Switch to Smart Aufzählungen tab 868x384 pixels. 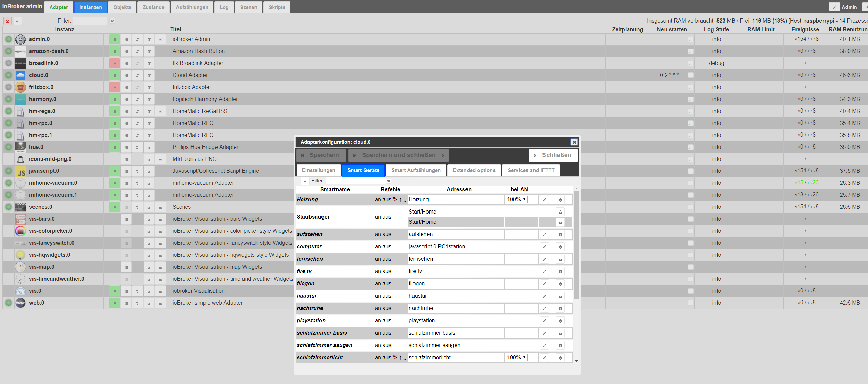416,170
